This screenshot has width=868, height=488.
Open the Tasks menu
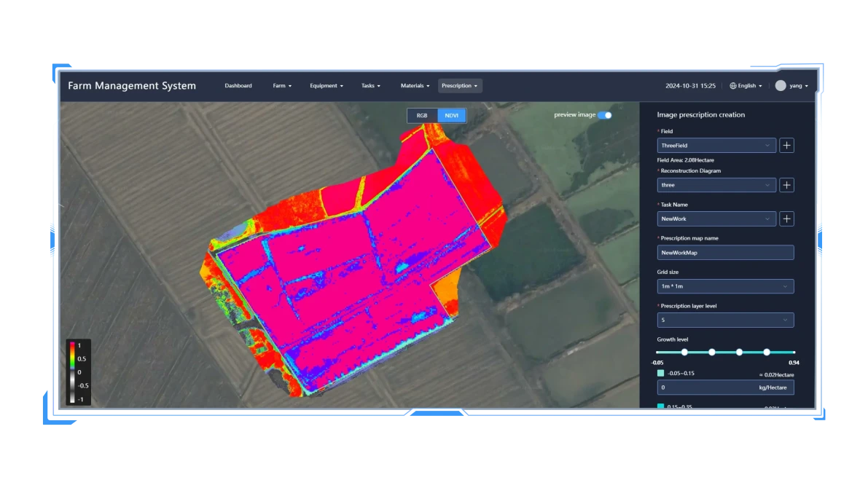click(x=370, y=86)
